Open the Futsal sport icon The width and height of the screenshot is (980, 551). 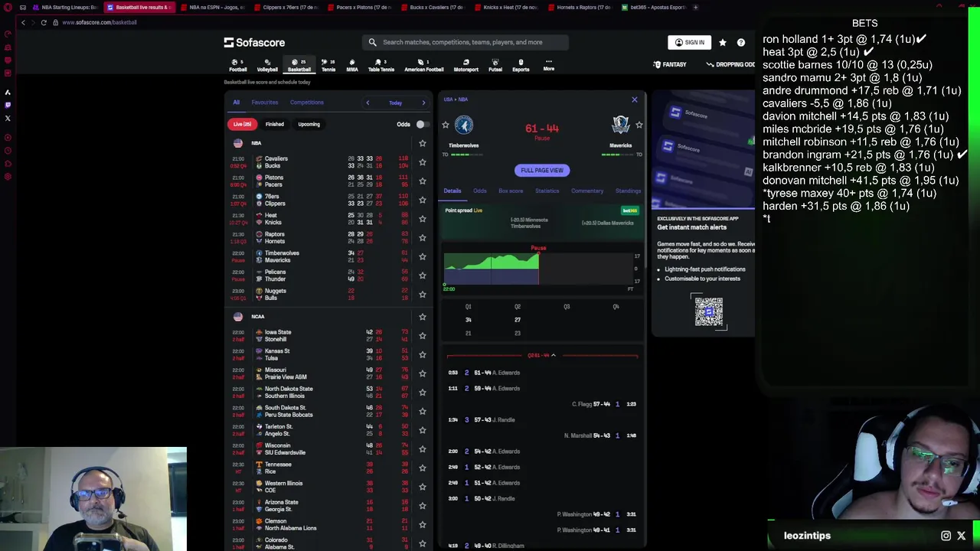(495, 65)
